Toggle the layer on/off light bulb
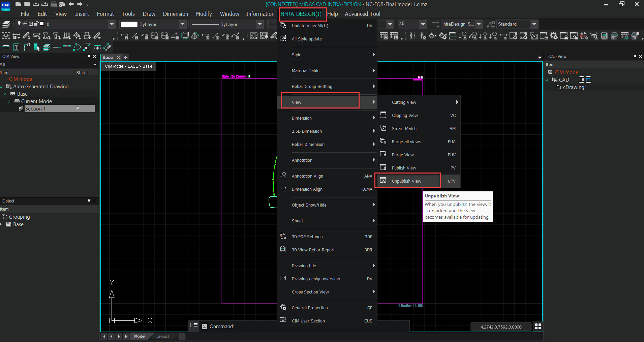This screenshot has height=342, width=644. (x=19, y=24)
